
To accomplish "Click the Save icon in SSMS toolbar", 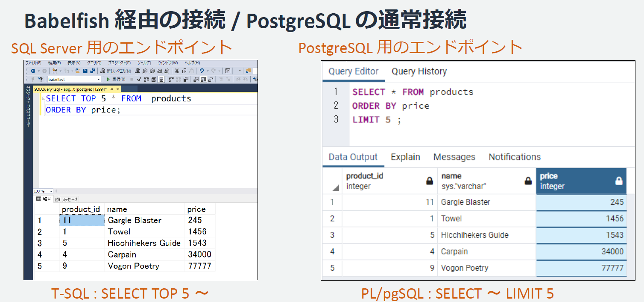I will (86, 71).
